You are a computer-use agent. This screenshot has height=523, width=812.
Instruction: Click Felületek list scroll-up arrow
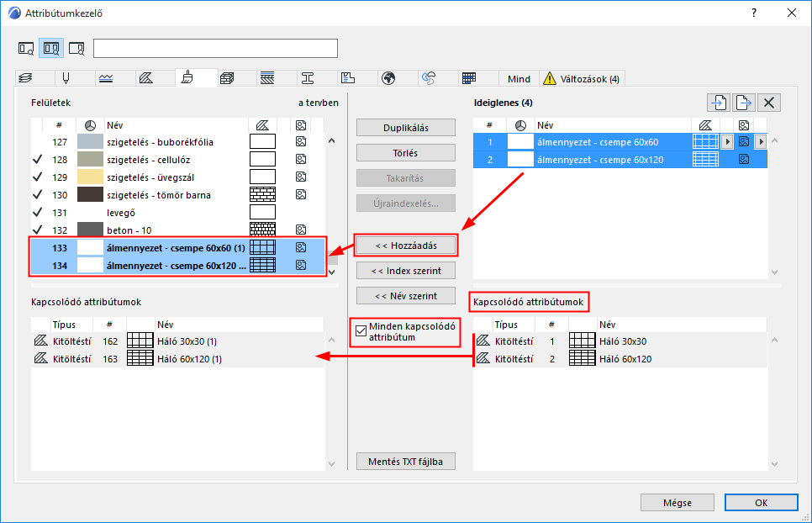[332, 141]
